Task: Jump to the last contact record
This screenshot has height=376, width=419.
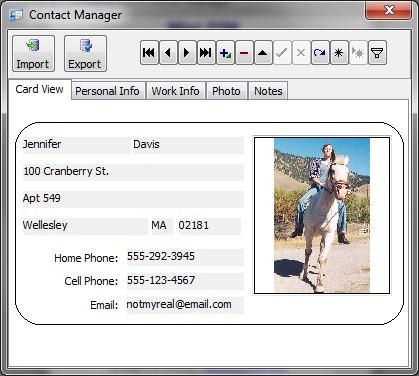Action: [206, 53]
